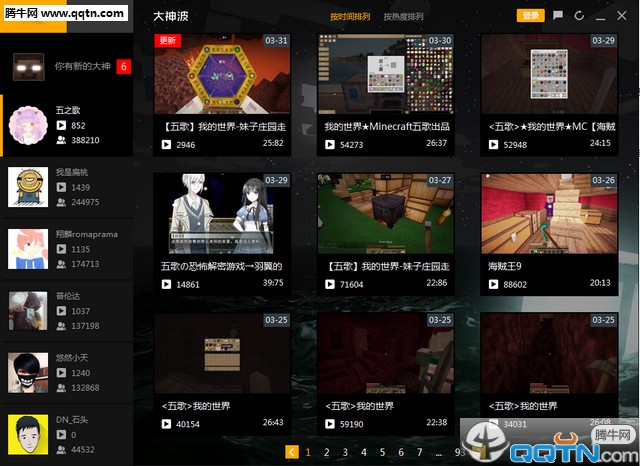The width and height of the screenshot is (640, 466).
Task: Open video title <五歌>★我的世界★MC
Action: (552, 126)
